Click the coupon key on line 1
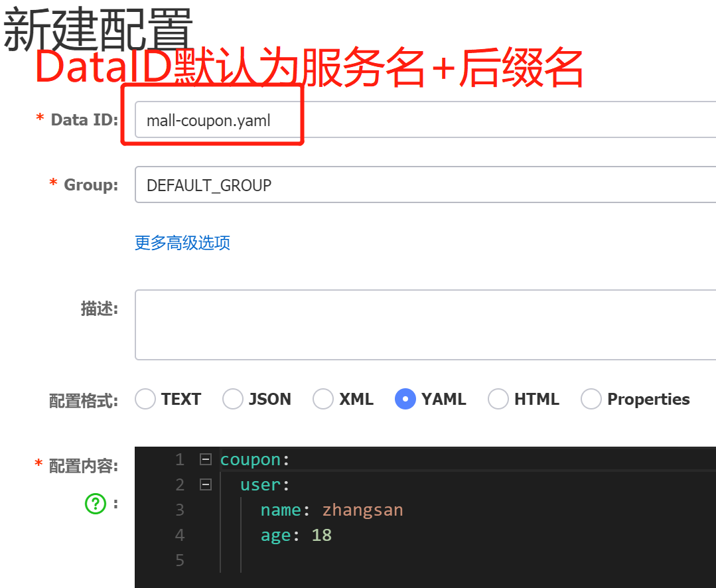Image resolution: width=716 pixels, height=588 pixels. coord(250,459)
